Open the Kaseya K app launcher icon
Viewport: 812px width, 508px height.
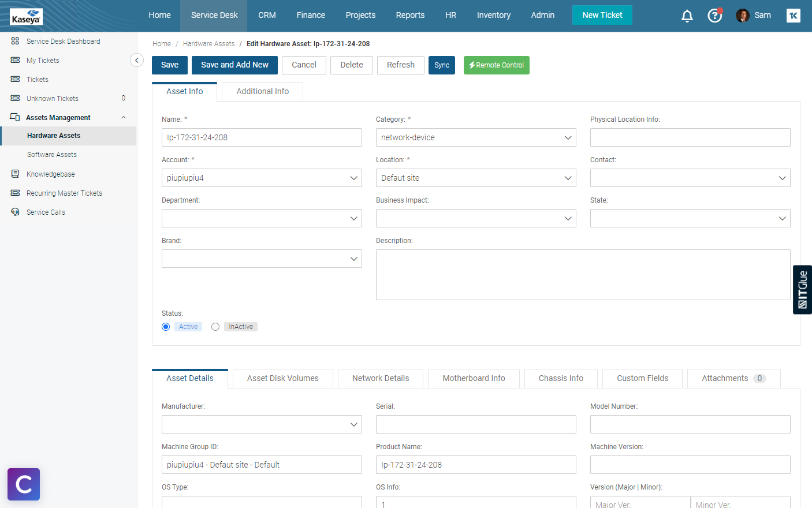tap(793, 16)
